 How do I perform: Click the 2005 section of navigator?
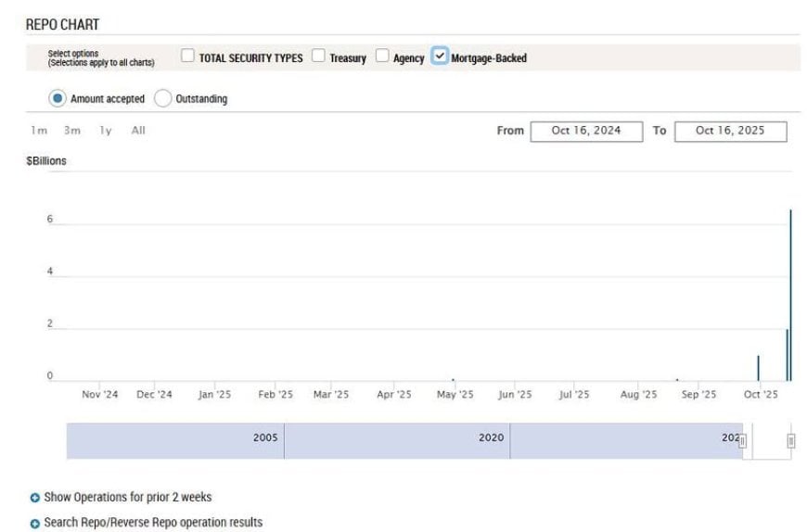tap(175, 441)
